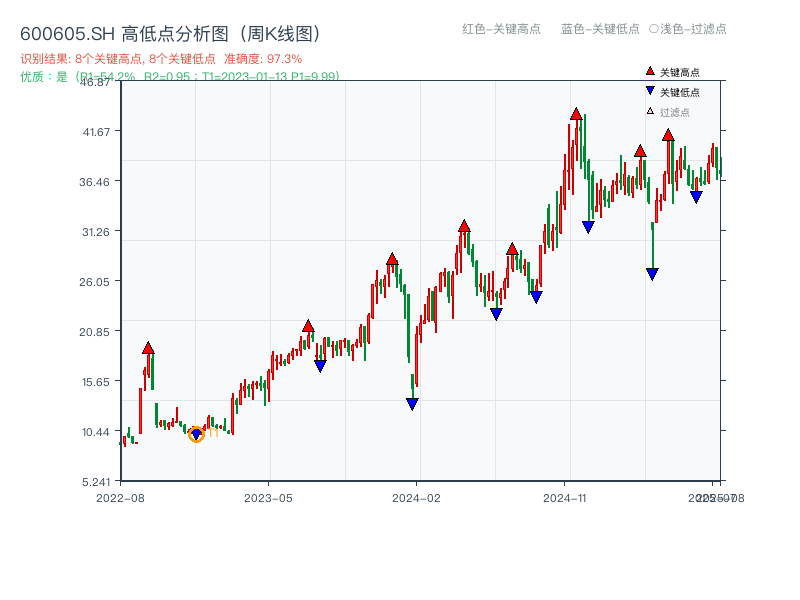Click the 2022-08 x-axis label

point(120,498)
